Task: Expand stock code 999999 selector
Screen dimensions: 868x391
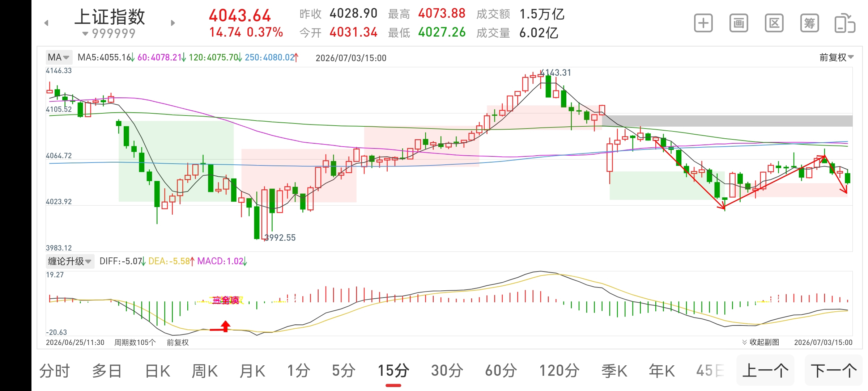Action: click(109, 34)
